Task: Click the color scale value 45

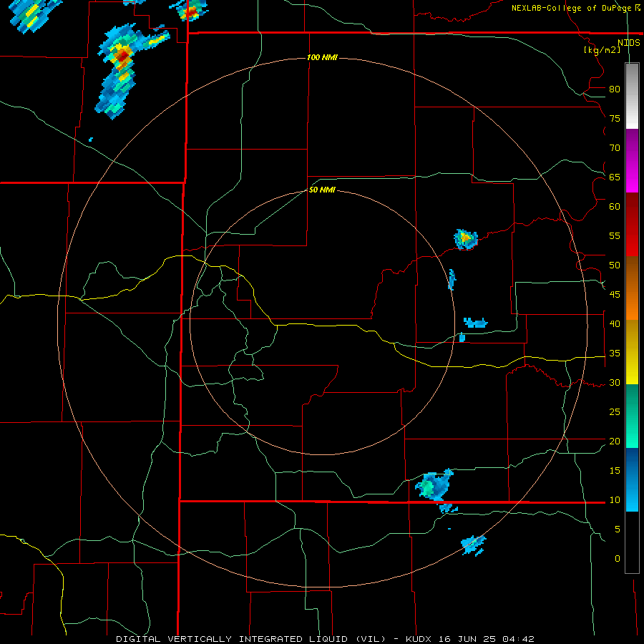Action: point(615,295)
